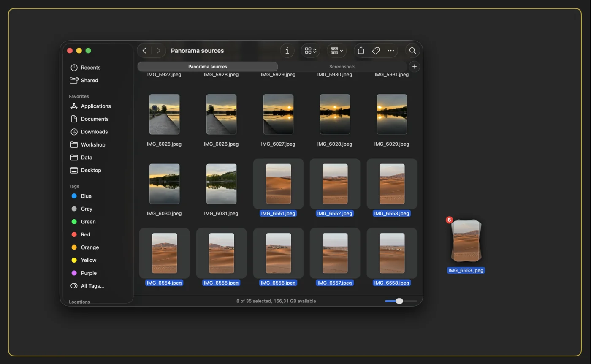Click the IMG_6558.jpeg desert thumbnail
Viewport: 591px width, 364px height.
click(x=392, y=253)
